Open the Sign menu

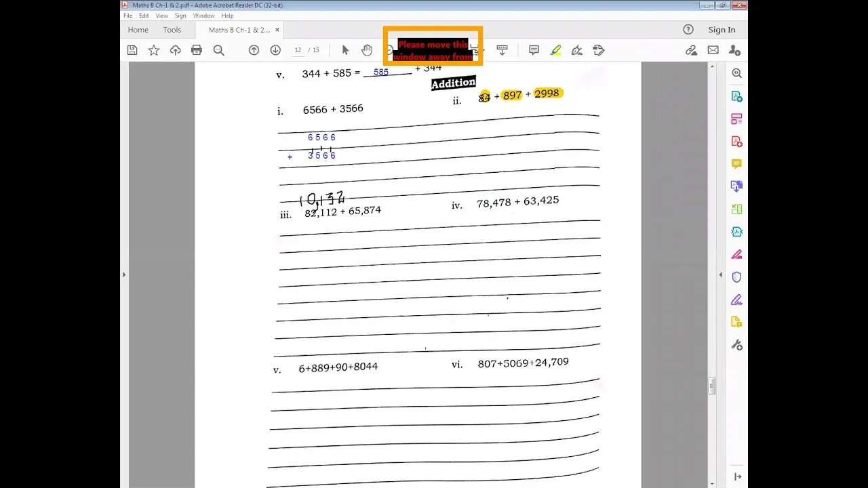(x=180, y=16)
